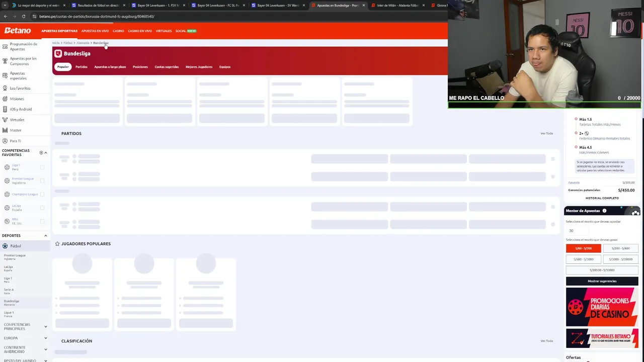Image resolution: width=644 pixels, height=362 pixels.
Task: Switch to Inter de Milán - Atalanta browser tab
Action: pos(398,6)
